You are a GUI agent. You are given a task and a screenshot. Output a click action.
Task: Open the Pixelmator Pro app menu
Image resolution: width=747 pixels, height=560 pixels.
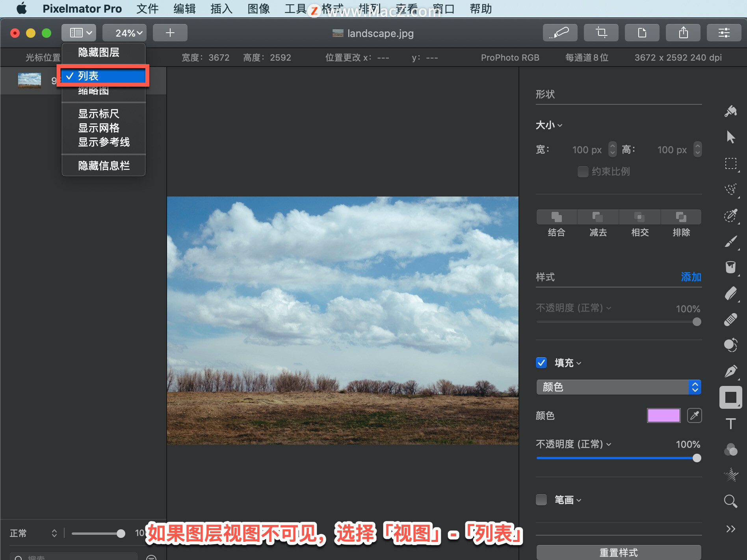click(x=82, y=9)
